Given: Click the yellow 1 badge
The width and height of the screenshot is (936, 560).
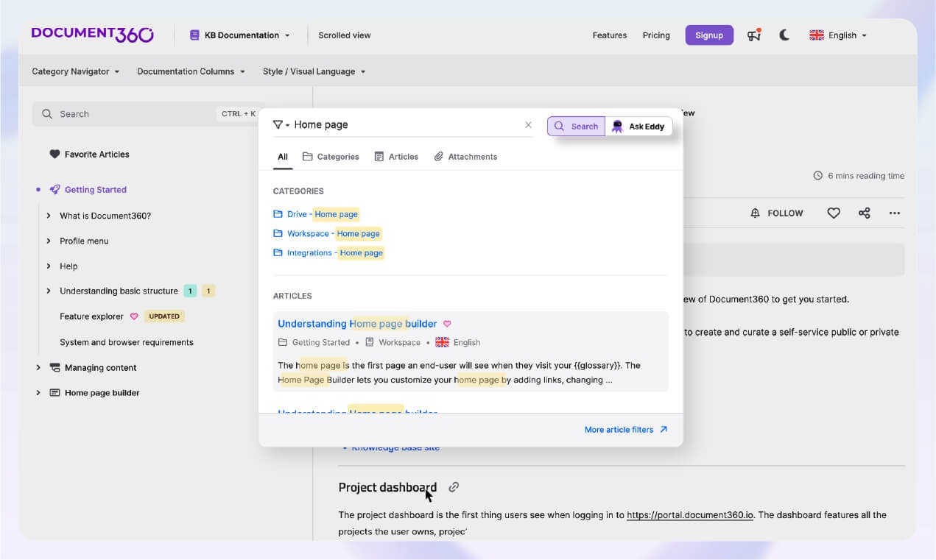Looking at the screenshot, I should (208, 291).
